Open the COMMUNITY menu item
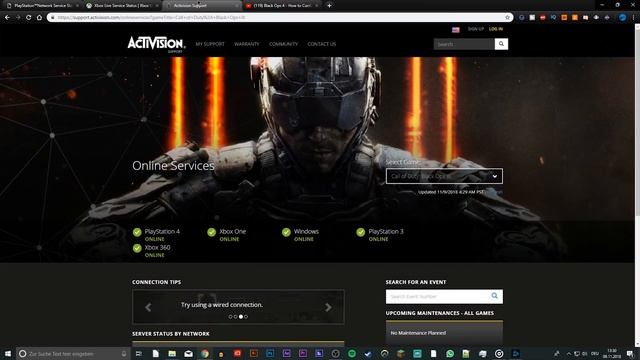 [x=283, y=44]
